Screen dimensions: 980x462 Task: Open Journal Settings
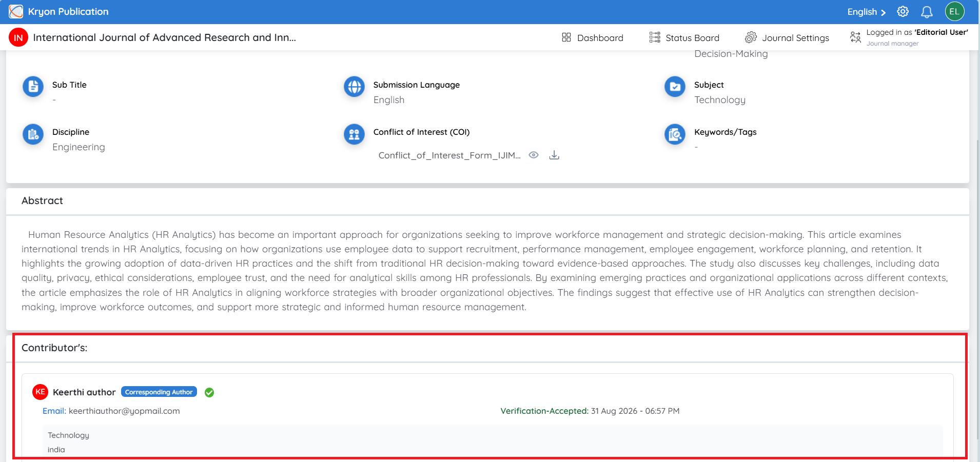point(787,37)
